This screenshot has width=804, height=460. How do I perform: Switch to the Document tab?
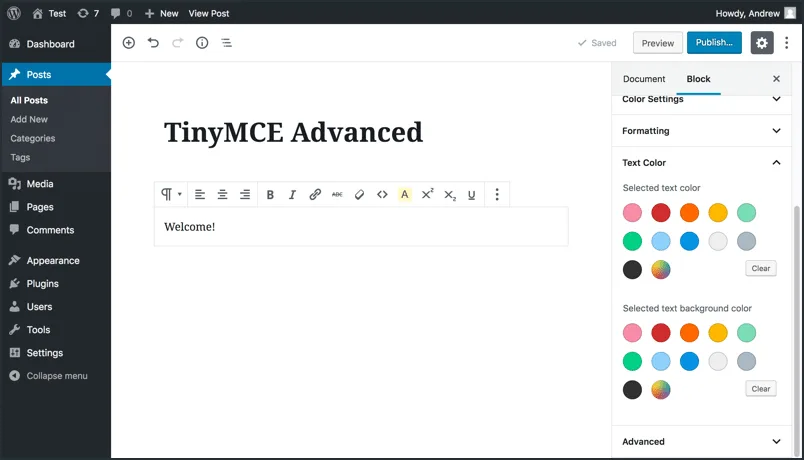tap(644, 79)
